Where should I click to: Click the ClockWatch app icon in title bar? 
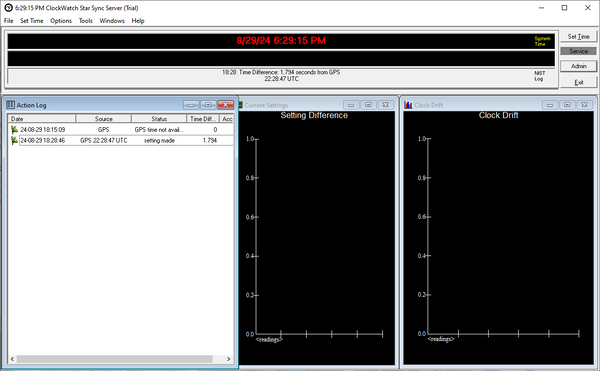pos(8,8)
